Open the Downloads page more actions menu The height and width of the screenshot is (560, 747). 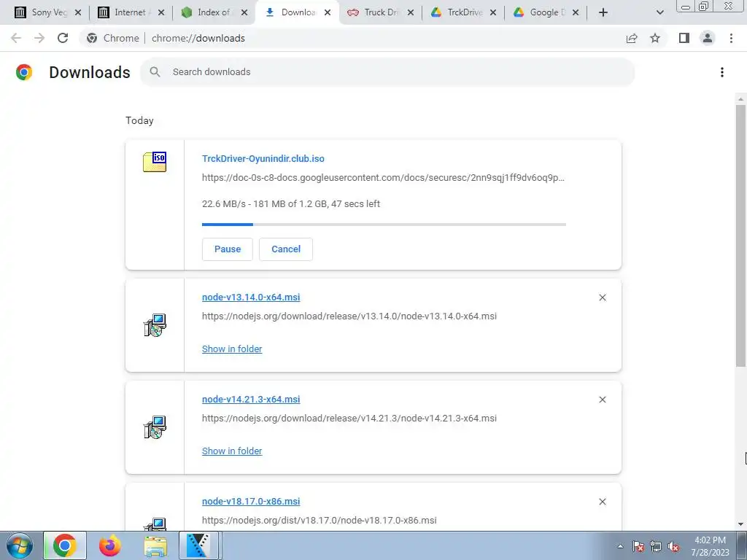(722, 72)
